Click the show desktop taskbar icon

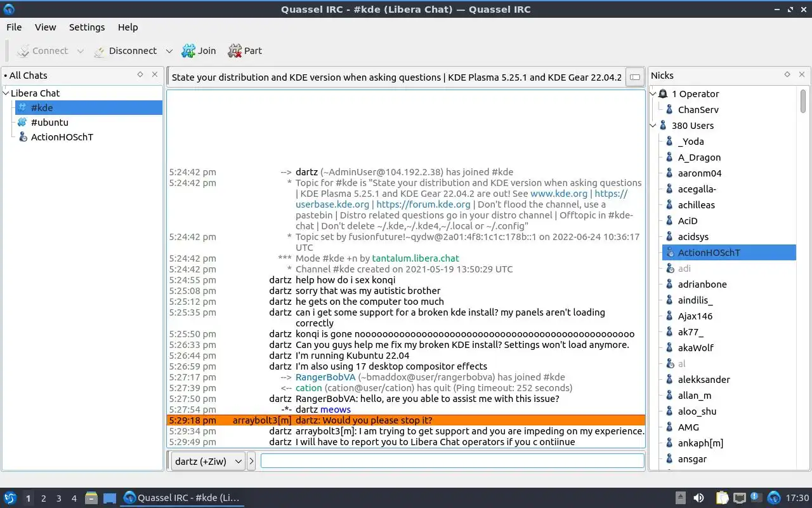click(x=110, y=498)
